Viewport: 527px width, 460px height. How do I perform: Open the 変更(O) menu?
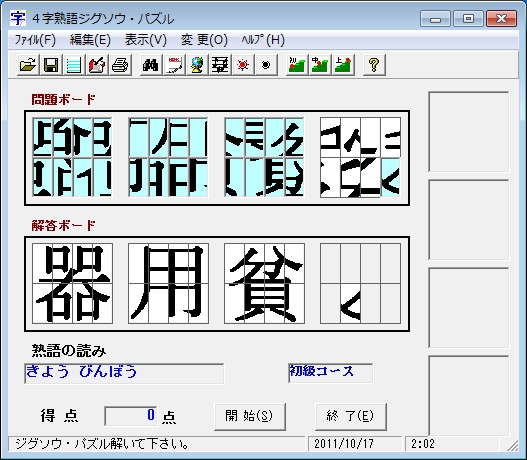(x=204, y=40)
